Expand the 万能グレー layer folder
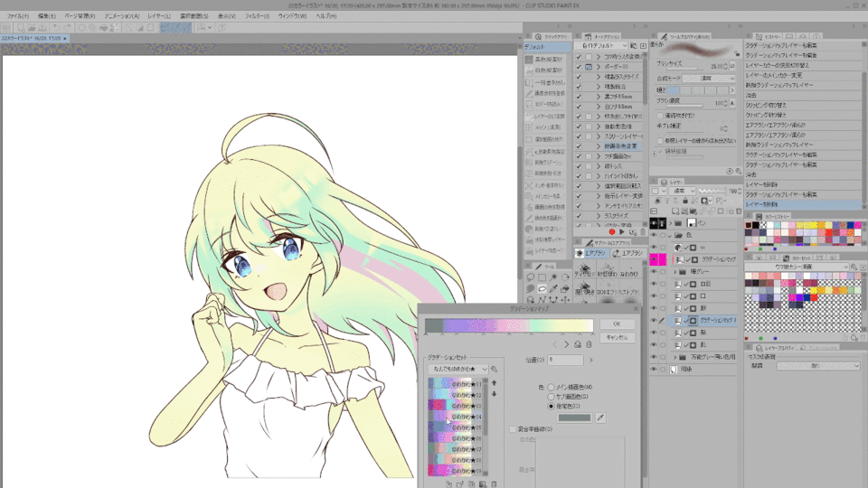 click(x=674, y=358)
